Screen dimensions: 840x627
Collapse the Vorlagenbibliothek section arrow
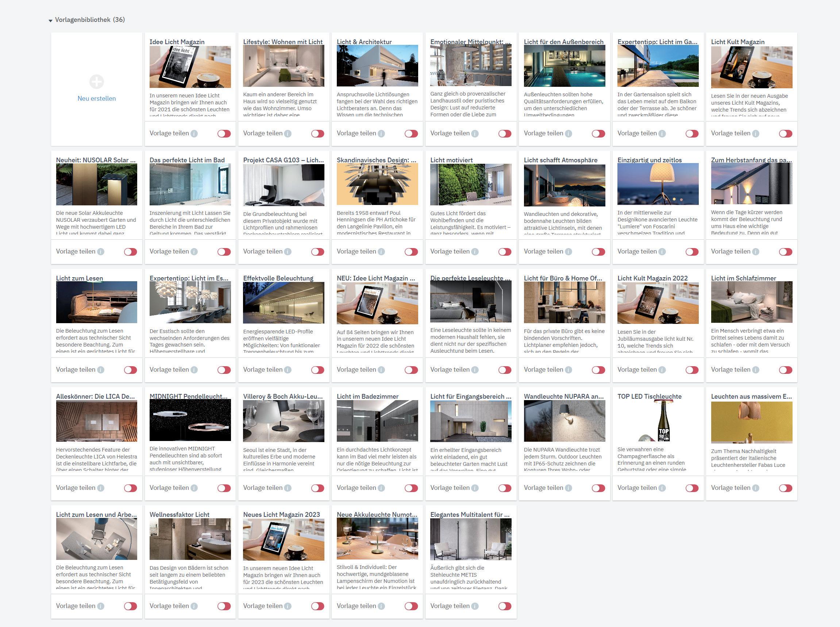(x=50, y=20)
